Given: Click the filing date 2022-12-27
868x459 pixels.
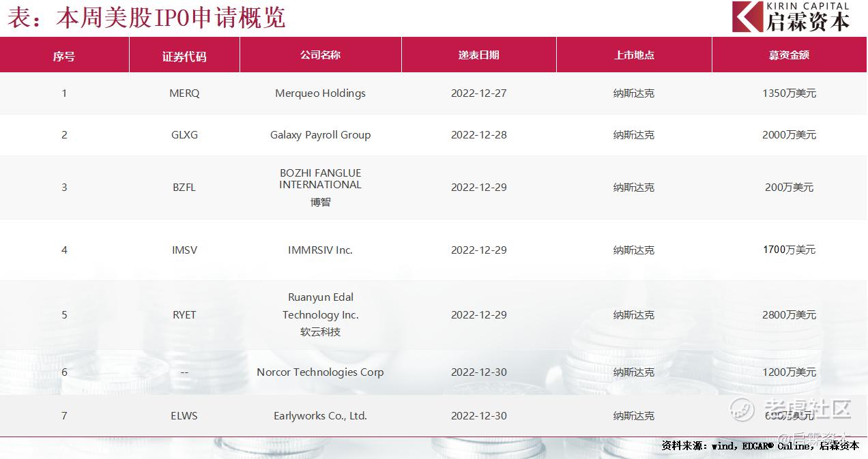Looking at the screenshot, I should [x=479, y=93].
